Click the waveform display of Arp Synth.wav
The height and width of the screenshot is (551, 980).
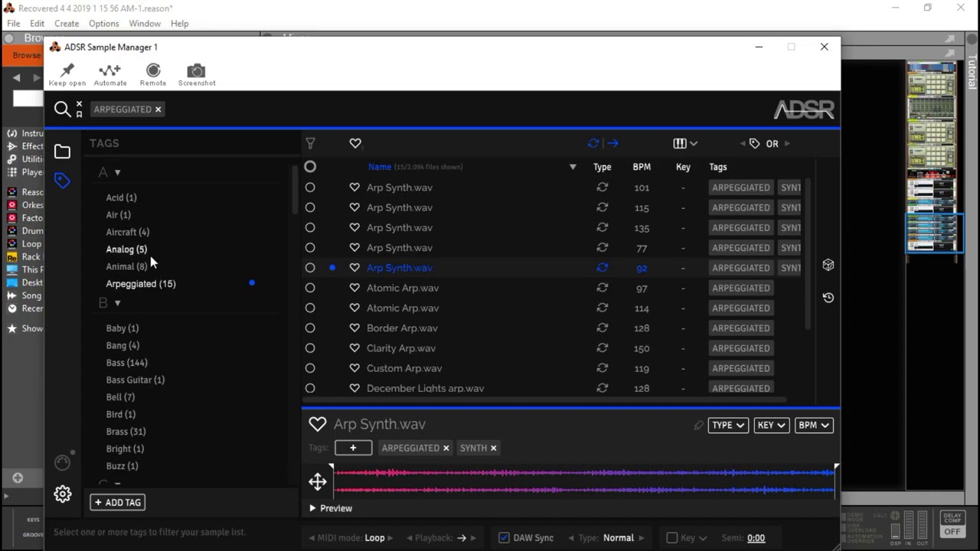(585, 481)
